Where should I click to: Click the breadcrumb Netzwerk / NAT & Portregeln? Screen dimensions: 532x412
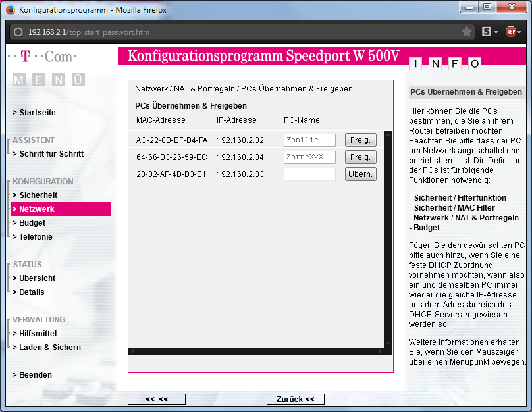[185, 89]
